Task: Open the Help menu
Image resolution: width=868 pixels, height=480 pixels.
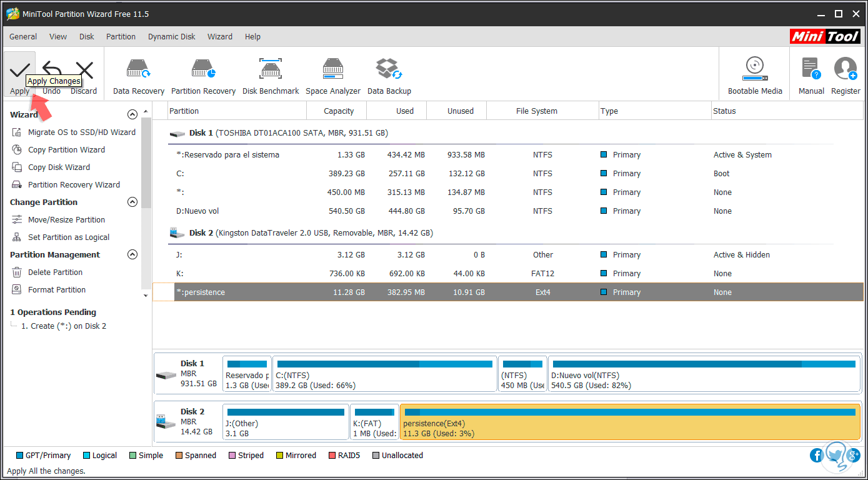Action: click(252, 36)
